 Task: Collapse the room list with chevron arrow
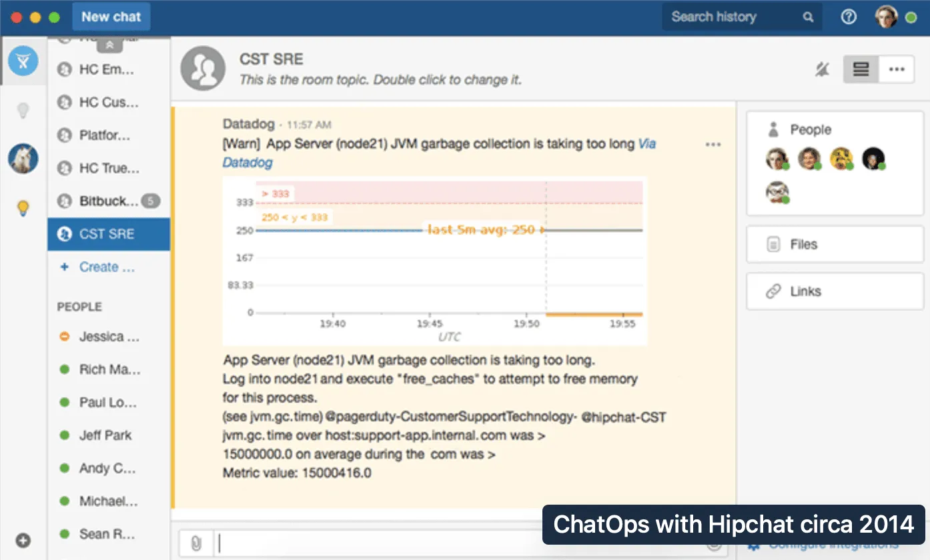tap(110, 45)
